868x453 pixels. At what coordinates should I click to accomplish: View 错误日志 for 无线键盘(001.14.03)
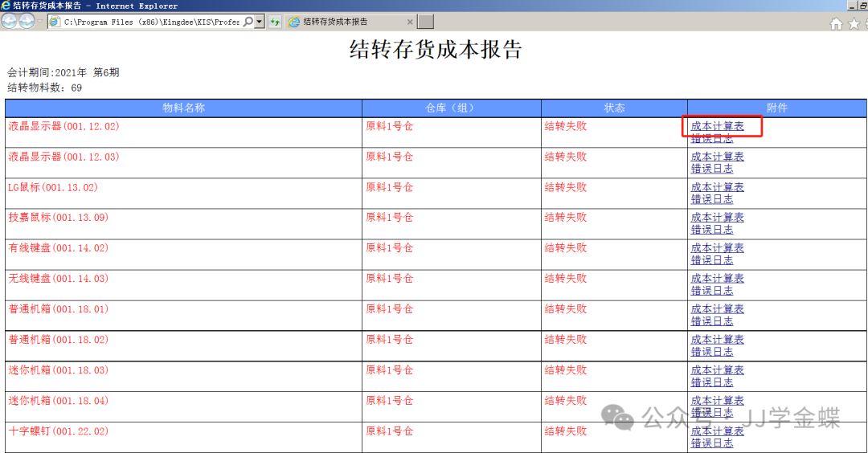coord(712,291)
